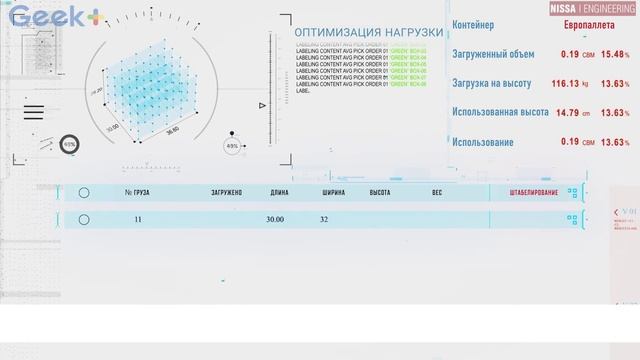The height and width of the screenshot is (360, 640).
Task: Click the NISSA ENGINEERING logo
Action: coord(593,9)
